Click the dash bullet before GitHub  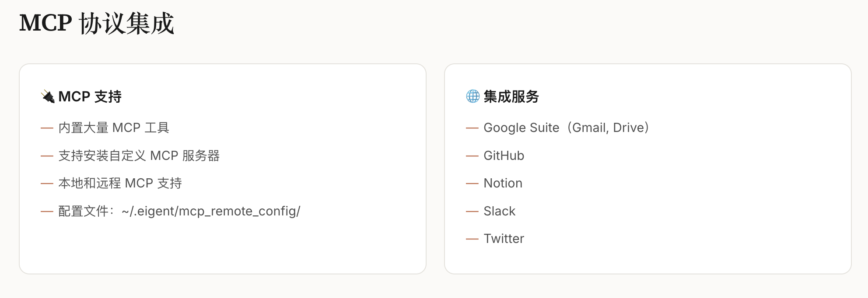click(472, 156)
